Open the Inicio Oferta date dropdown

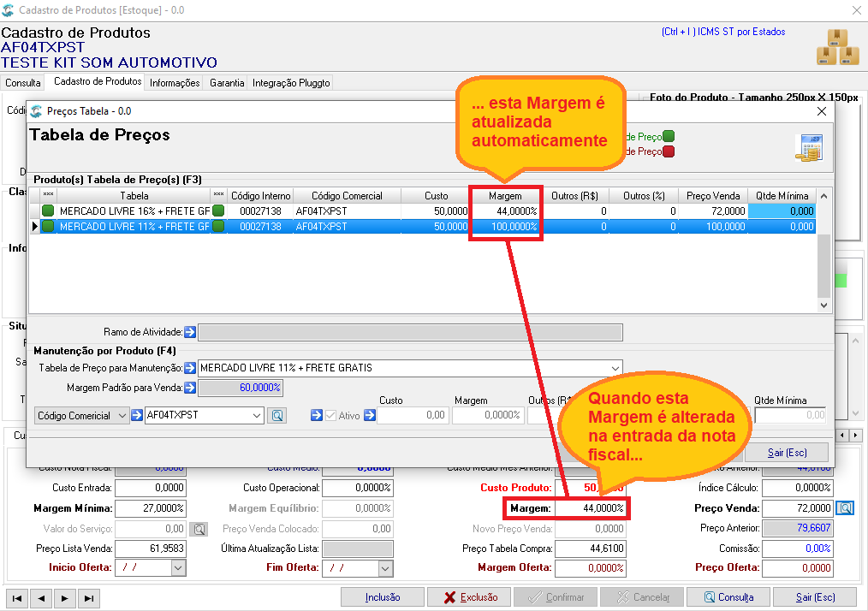coord(178,568)
